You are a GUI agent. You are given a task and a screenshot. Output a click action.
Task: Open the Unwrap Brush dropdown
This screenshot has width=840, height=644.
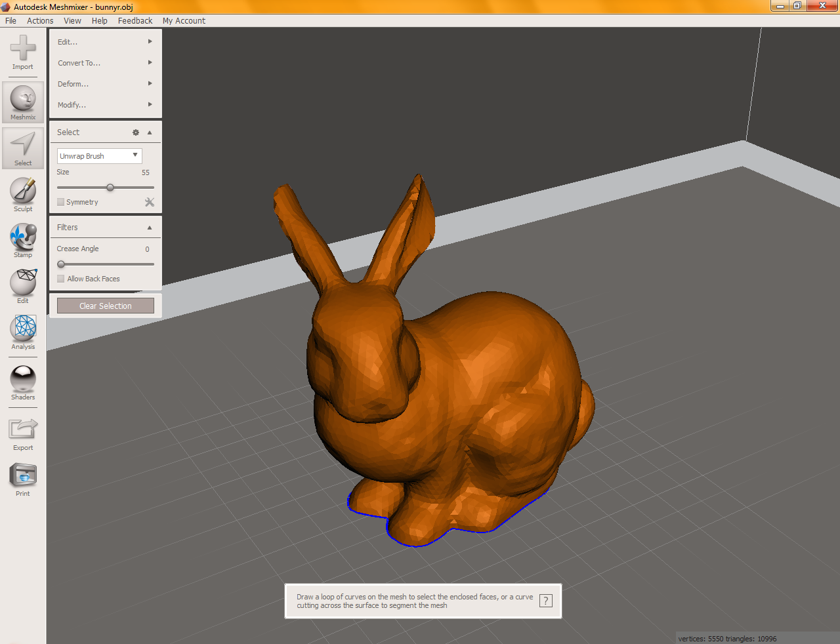pyautogui.click(x=100, y=156)
